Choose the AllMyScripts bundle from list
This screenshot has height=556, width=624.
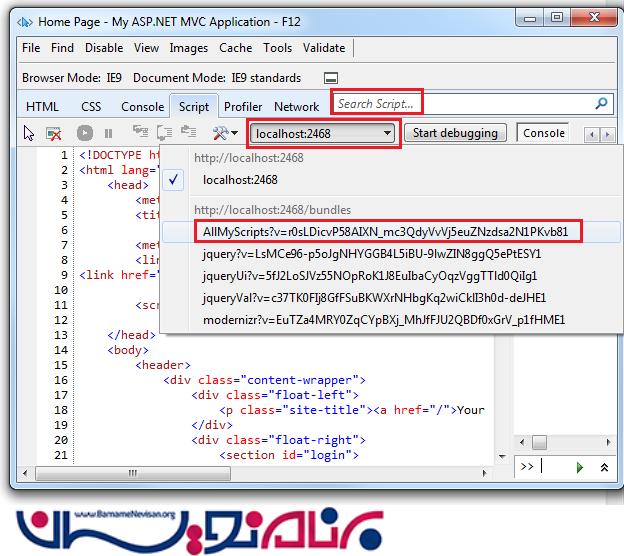click(x=385, y=231)
